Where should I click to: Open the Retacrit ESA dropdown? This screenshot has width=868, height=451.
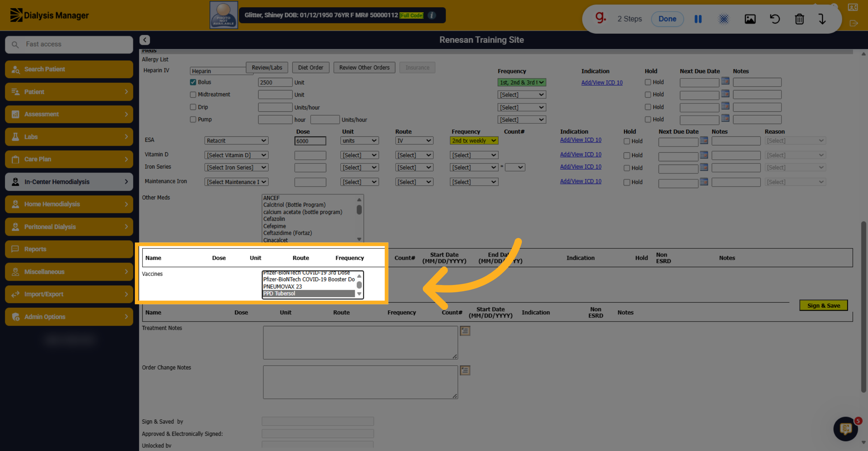tap(236, 141)
